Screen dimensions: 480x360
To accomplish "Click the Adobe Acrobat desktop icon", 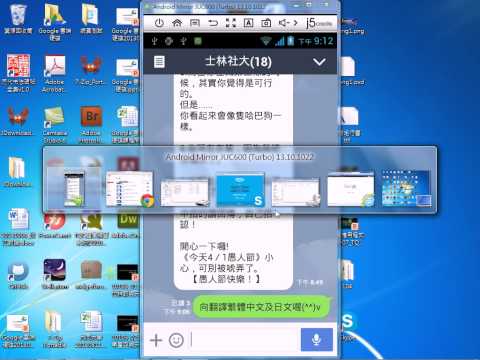I will pos(55,73).
